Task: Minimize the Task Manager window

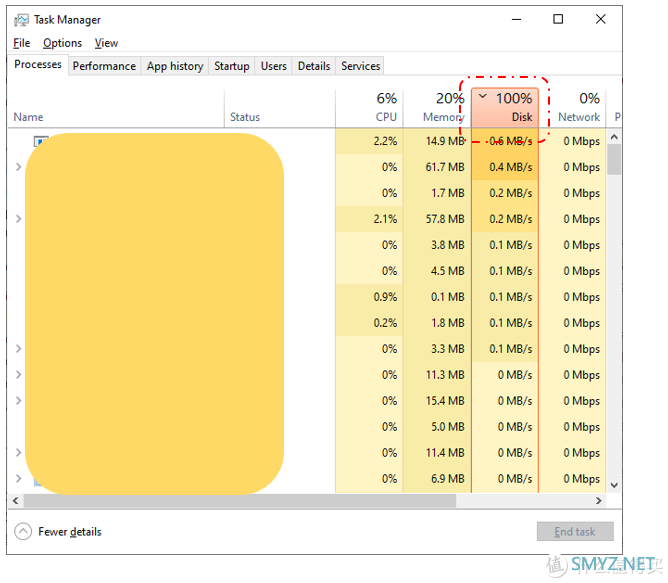Action: (516, 19)
